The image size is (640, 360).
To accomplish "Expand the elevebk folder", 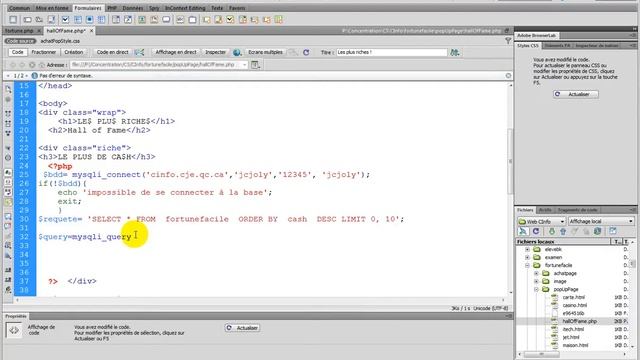I will [x=527, y=249].
